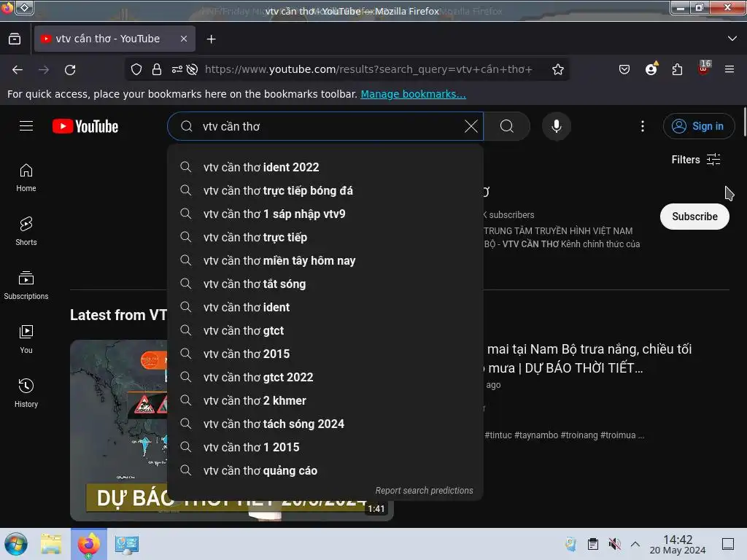Choose suggestion 'vtv cần thơ quảng cáo'
Image resolution: width=747 pixels, height=560 pixels.
coord(325,470)
